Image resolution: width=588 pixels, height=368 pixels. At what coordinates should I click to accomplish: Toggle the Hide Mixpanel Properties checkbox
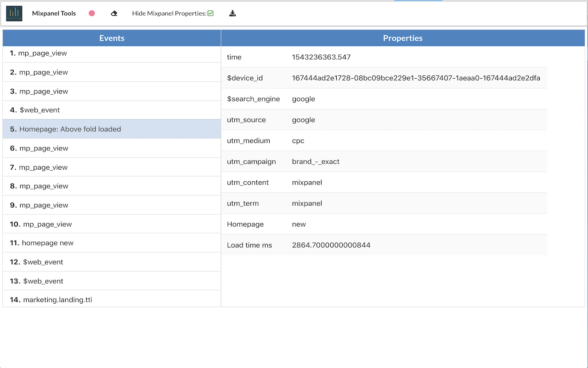coord(210,13)
